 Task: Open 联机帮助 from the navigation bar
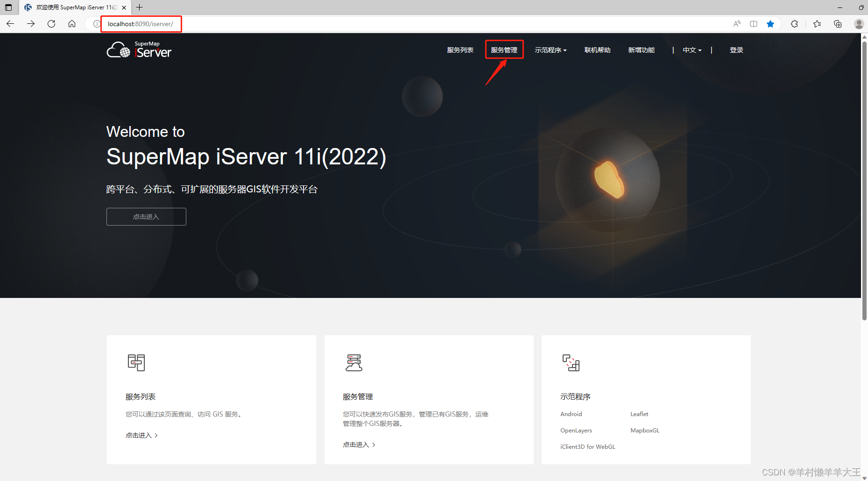pyautogui.click(x=597, y=50)
